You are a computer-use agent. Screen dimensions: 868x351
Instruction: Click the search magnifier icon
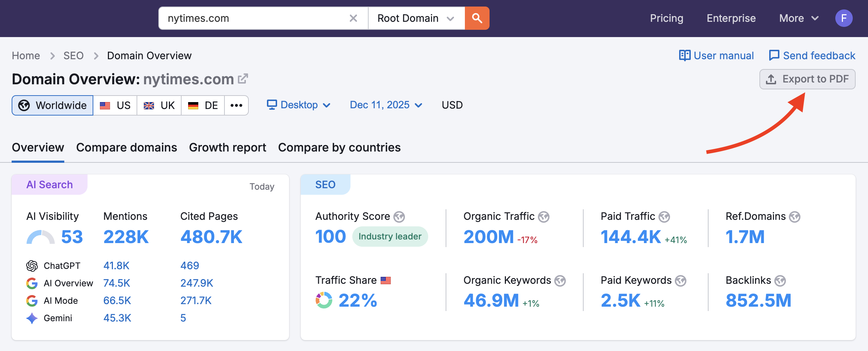point(477,18)
